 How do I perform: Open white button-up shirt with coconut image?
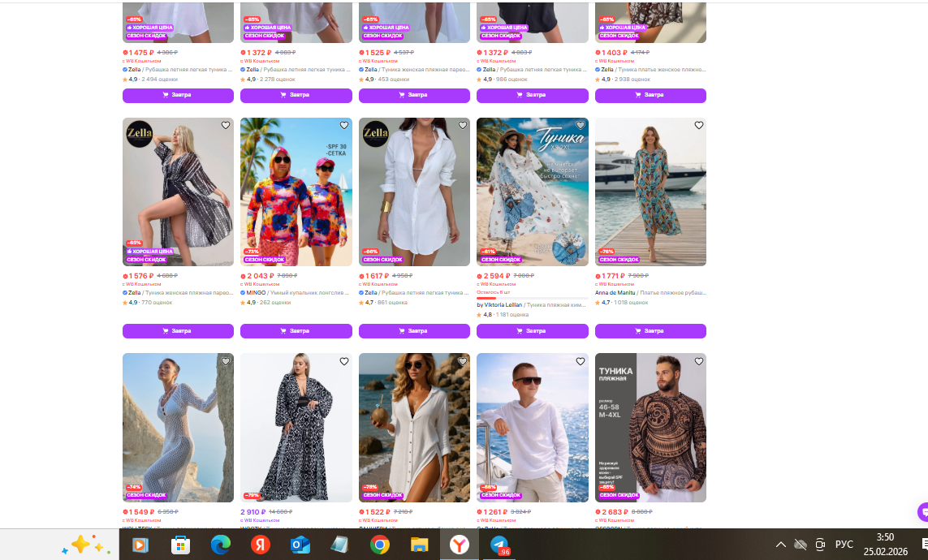[414, 427]
